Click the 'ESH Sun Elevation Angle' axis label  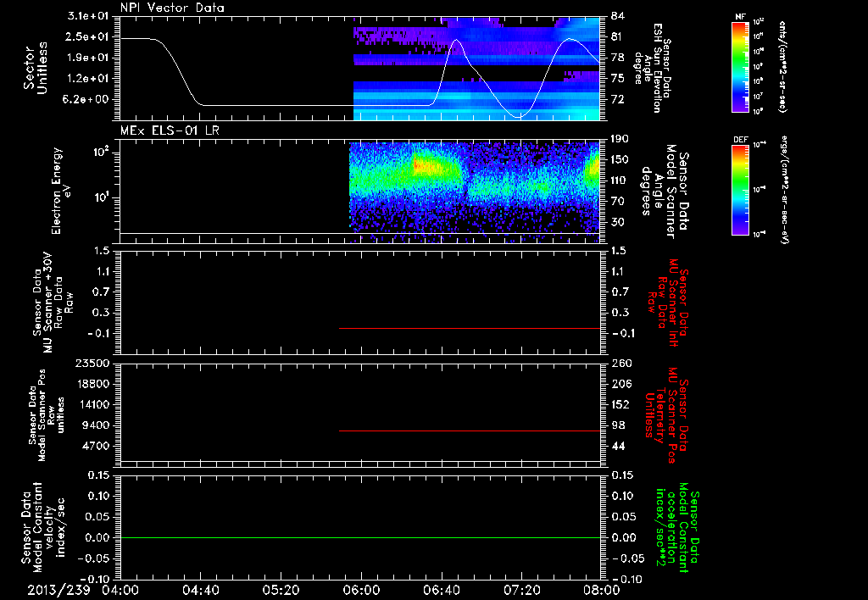(652, 68)
